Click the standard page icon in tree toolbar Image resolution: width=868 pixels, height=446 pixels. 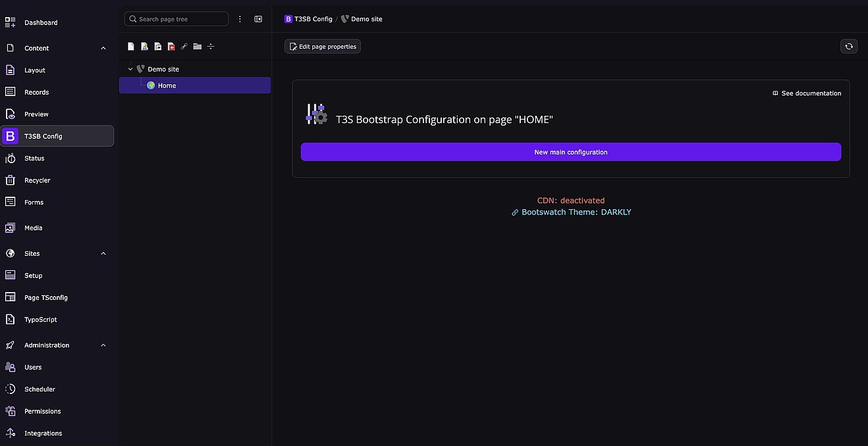coord(131,47)
